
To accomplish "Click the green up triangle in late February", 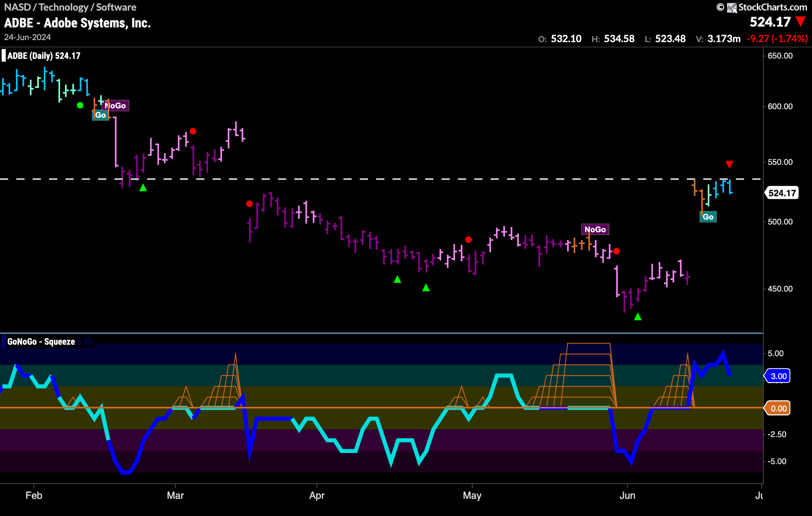I will click(143, 188).
